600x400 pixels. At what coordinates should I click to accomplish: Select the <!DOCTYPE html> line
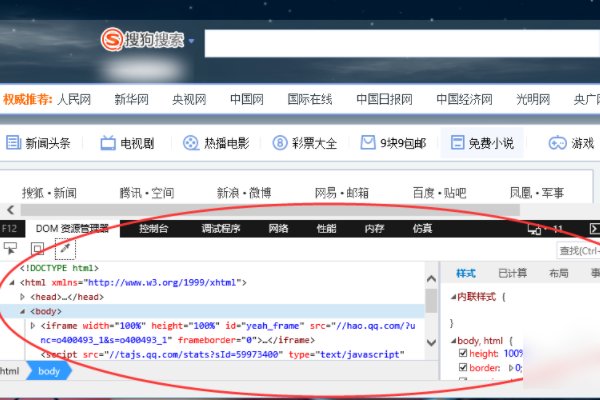pyautogui.click(x=59, y=268)
